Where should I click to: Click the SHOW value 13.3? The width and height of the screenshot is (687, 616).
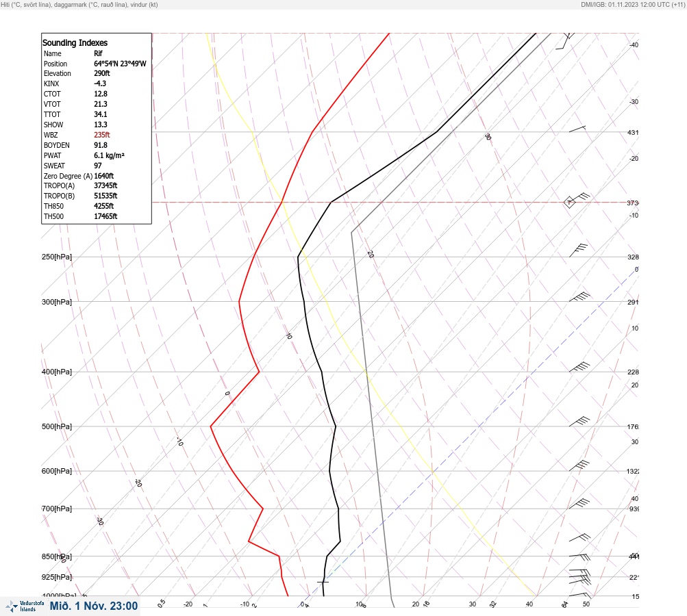[x=101, y=125]
